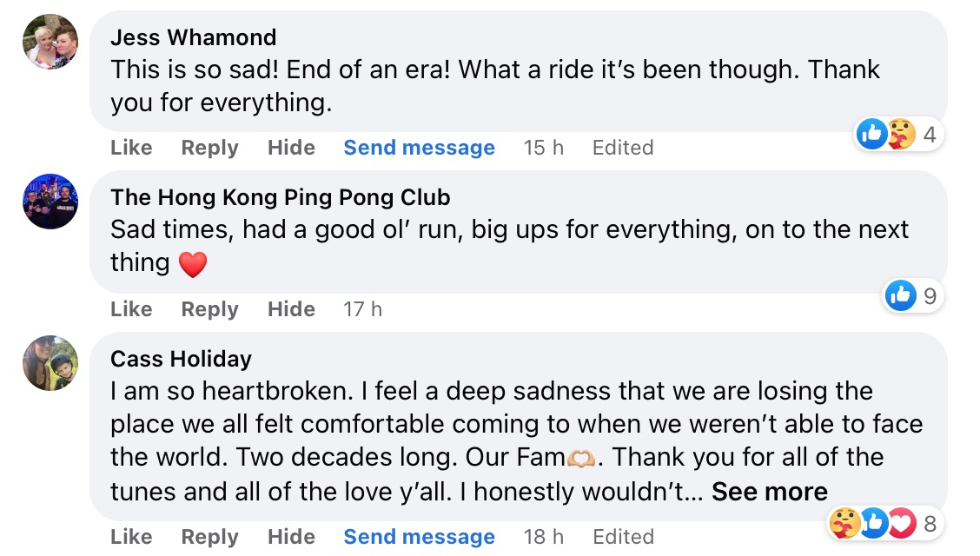The image size is (980, 556).
Task: Send message to Jess Whamond
Action: [419, 148]
